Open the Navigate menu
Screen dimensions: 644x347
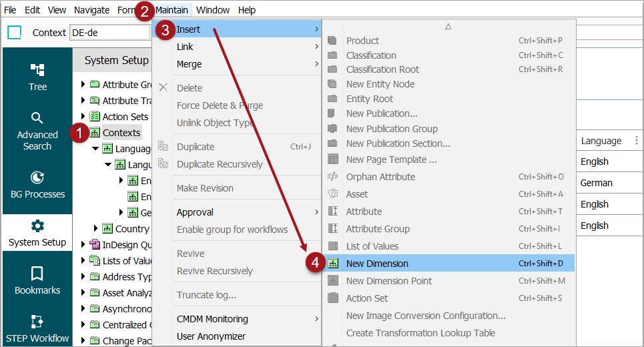pos(91,10)
